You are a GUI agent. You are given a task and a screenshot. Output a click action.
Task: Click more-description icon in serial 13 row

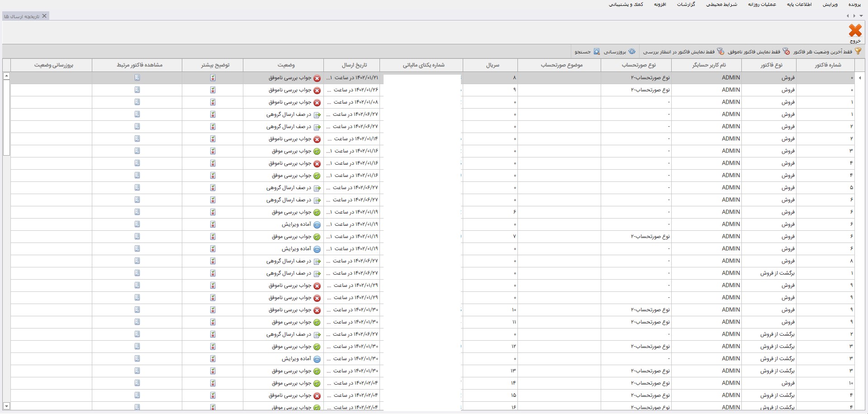pos(213,371)
